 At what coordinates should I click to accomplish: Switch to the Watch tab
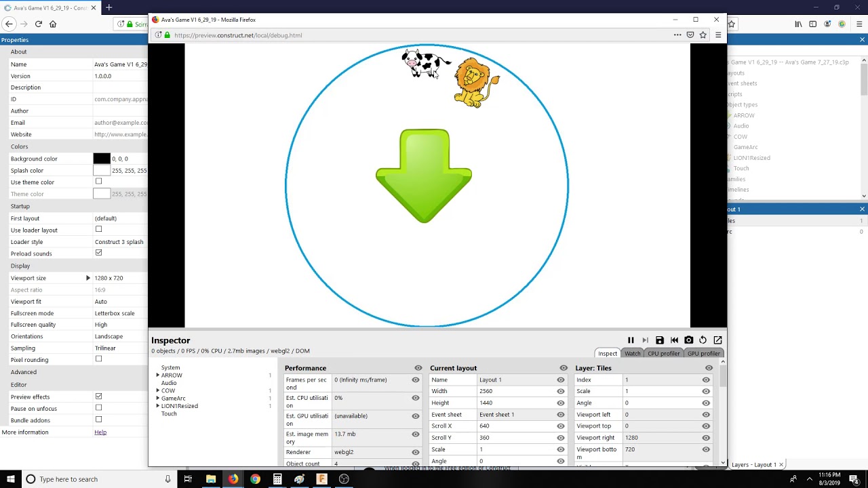633,353
